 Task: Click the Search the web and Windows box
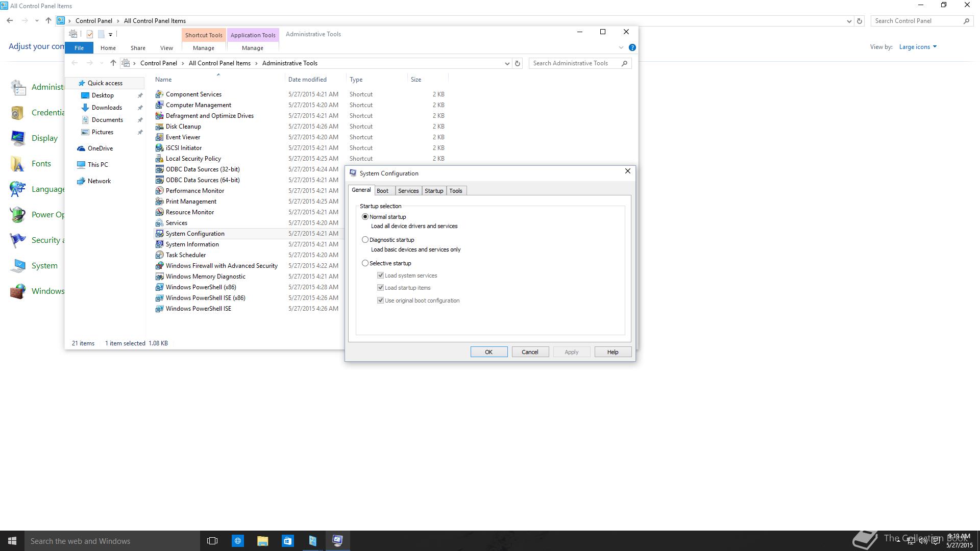112,541
